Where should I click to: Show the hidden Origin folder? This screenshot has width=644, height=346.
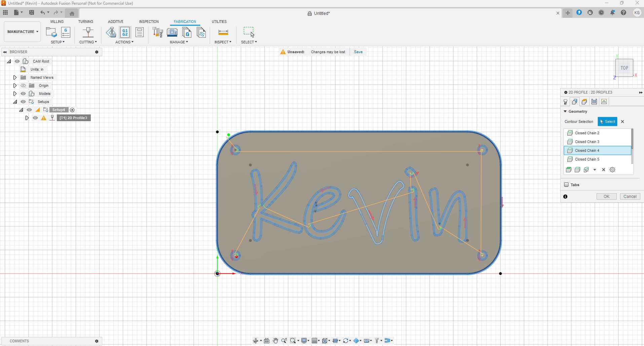(x=23, y=85)
